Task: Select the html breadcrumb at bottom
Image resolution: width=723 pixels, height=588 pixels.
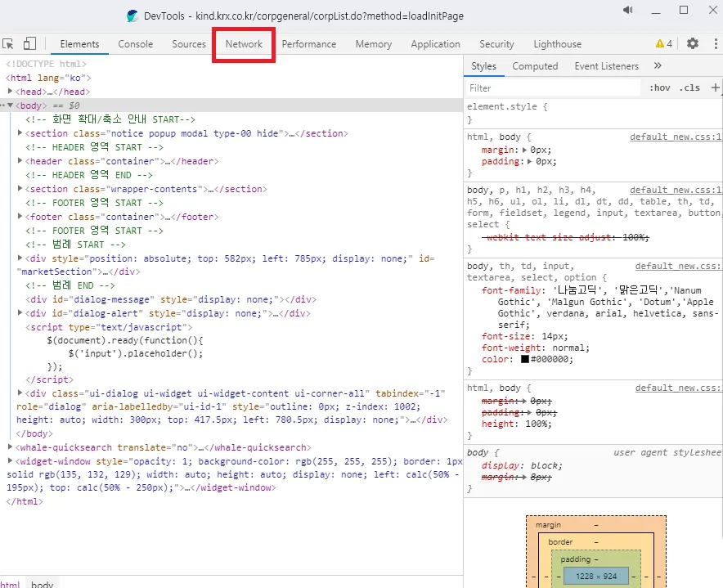Action: (10, 584)
